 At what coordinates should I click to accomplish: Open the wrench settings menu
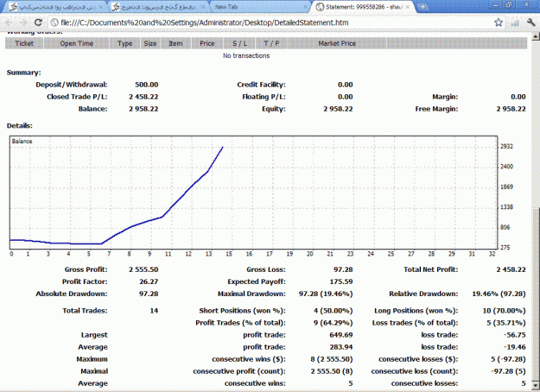[530, 22]
